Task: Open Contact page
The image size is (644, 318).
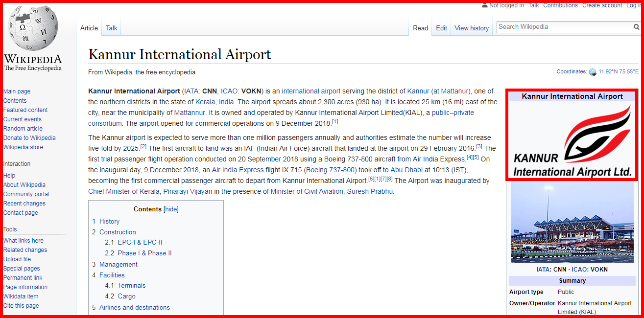Action: [21, 213]
